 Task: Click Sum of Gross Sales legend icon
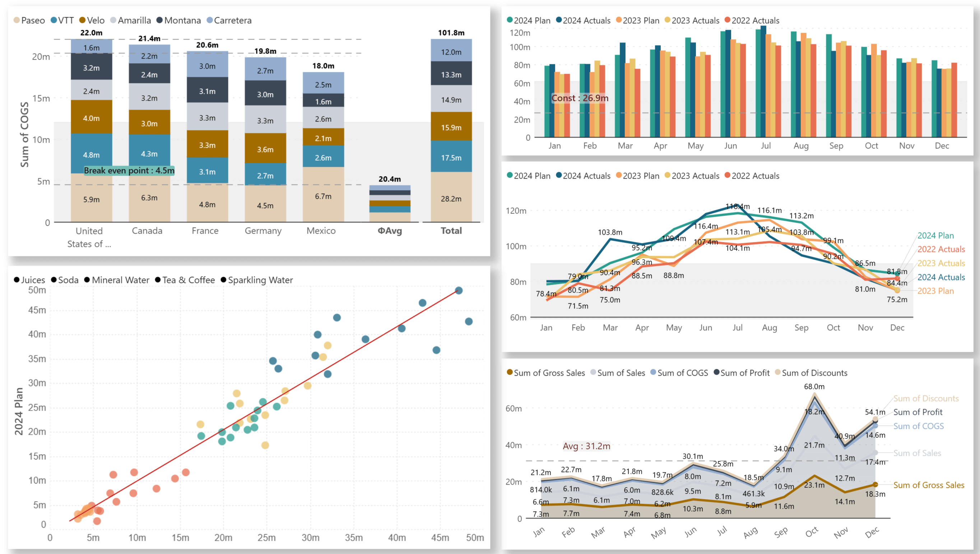click(513, 374)
